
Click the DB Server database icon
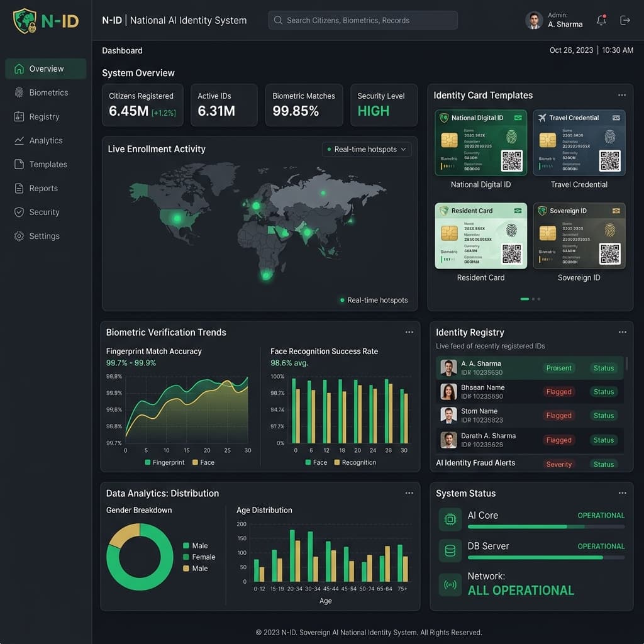pyautogui.click(x=450, y=550)
